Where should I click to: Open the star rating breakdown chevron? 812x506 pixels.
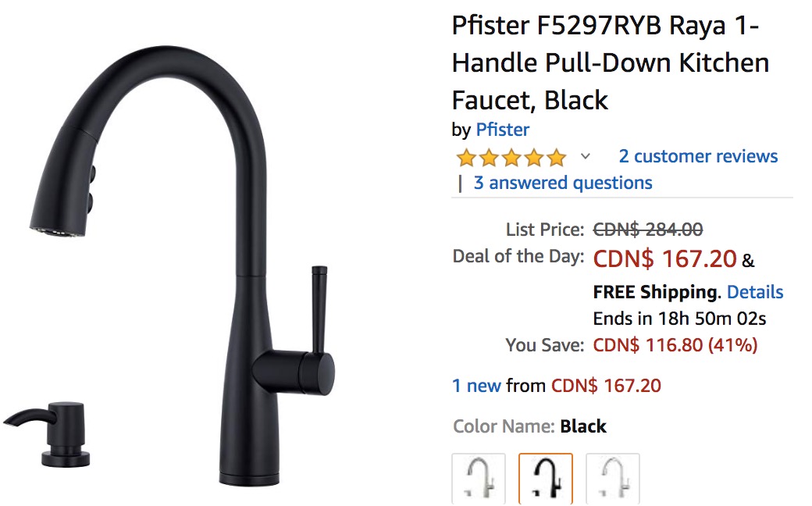[x=585, y=156]
